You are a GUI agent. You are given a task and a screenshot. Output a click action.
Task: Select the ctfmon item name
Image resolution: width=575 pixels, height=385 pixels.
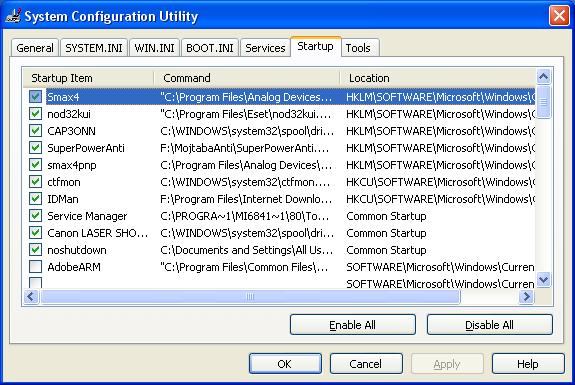click(x=64, y=182)
